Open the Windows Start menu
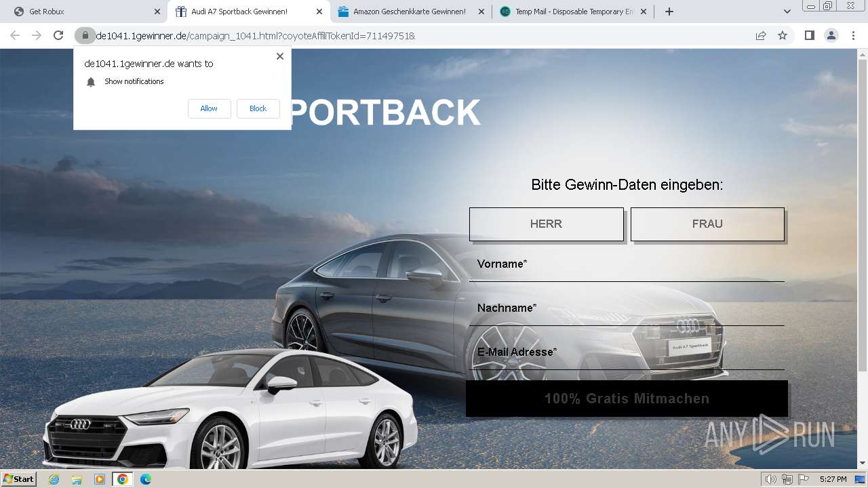The image size is (868, 488). click(x=18, y=479)
